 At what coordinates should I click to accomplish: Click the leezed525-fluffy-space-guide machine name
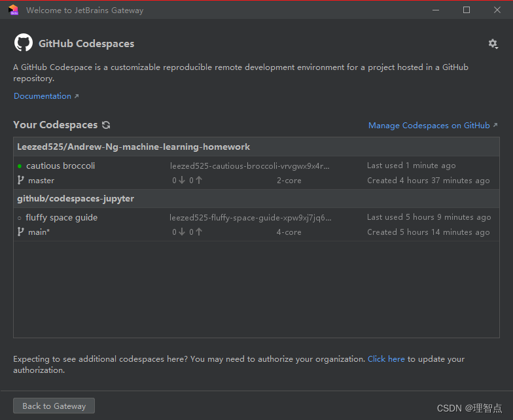coord(250,217)
